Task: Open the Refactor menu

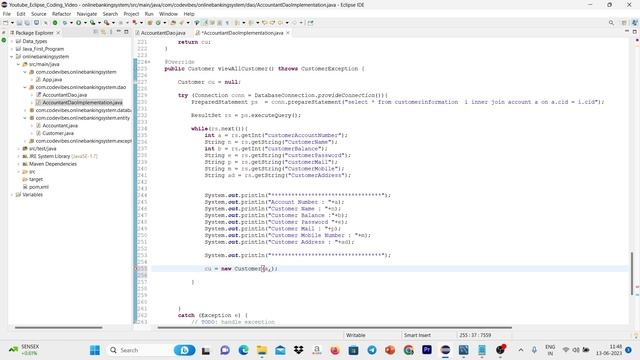Action: 62,14
